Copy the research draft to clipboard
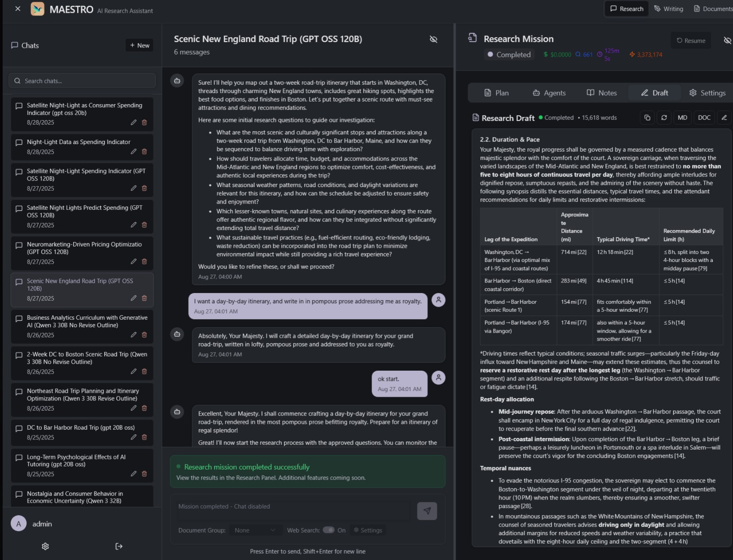 [647, 117]
